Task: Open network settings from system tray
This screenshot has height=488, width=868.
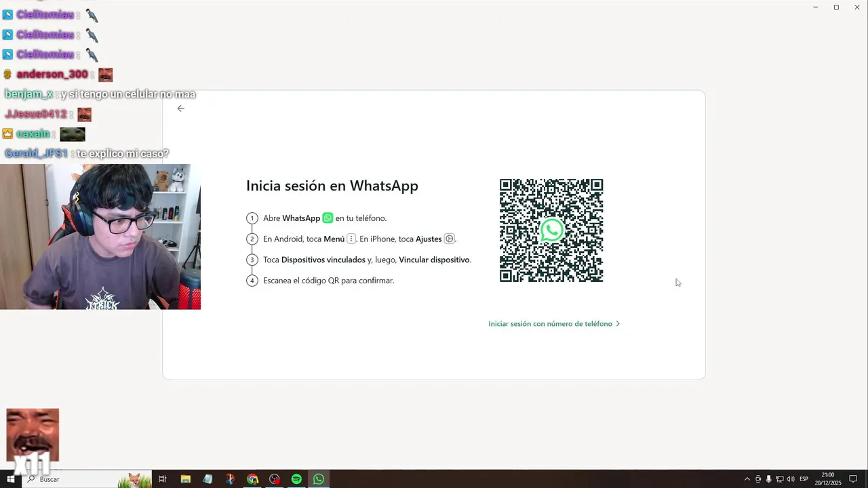Action: [780, 479]
